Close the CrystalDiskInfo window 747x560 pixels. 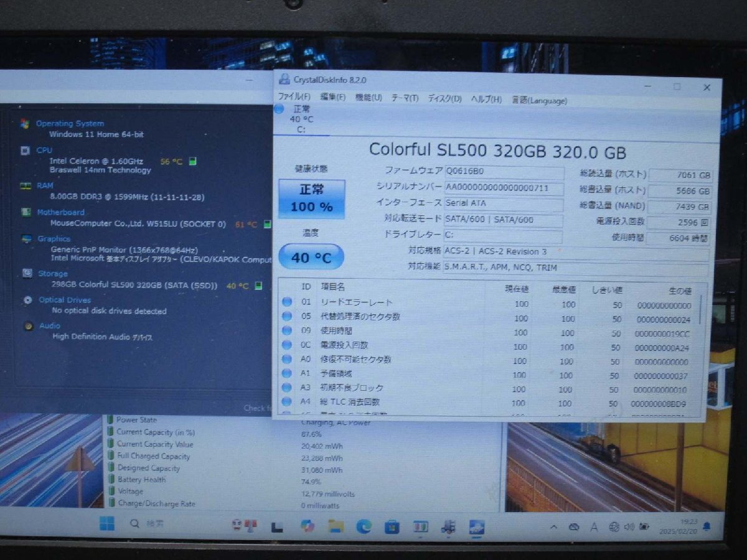tap(707, 88)
